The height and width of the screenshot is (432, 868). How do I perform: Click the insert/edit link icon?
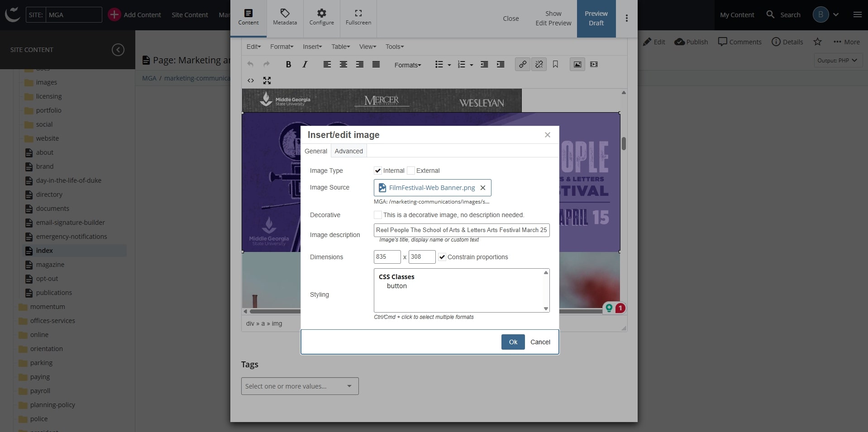(x=522, y=65)
